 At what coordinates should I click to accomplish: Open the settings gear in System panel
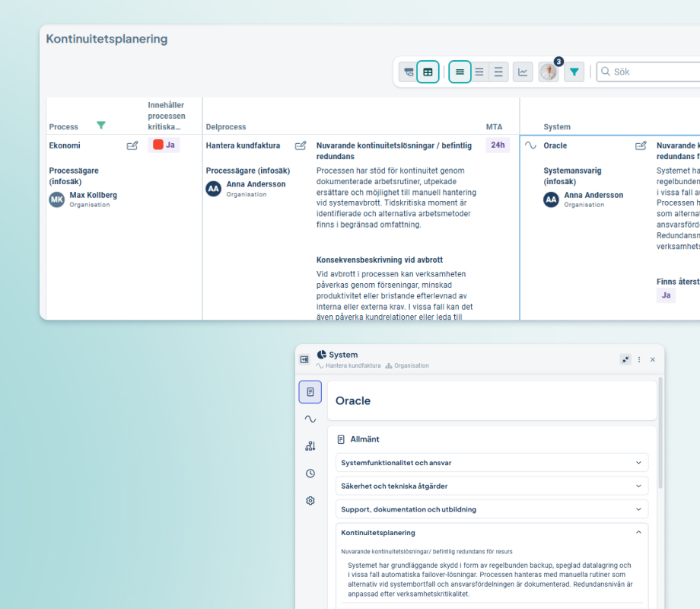(x=310, y=501)
